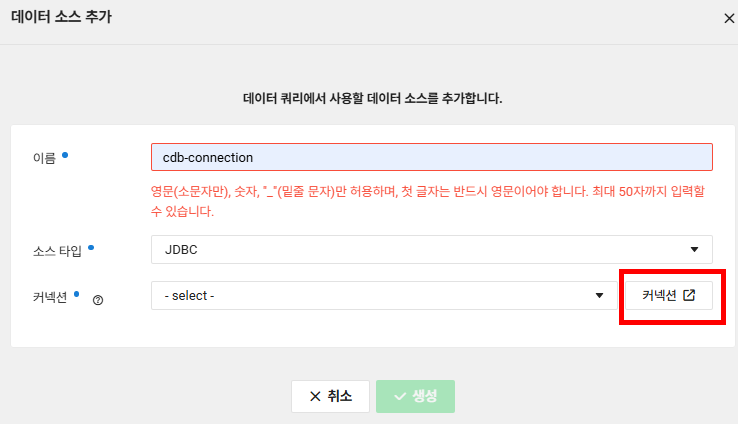Click the 이름 input field containing cdb-connection
Image resolution: width=738 pixels, height=424 pixels.
click(432, 157)
